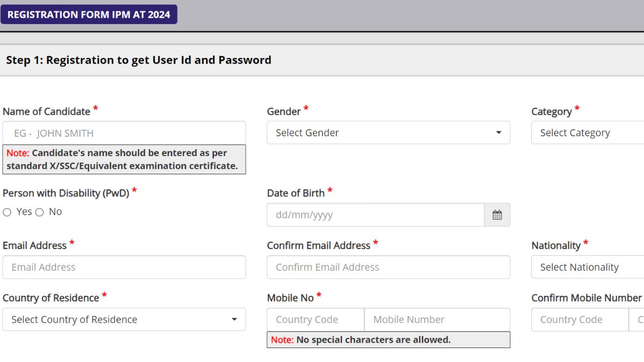The height and width of the screenshot is (362, 644).
Task: Open the Select Nationality dropdown
Action: click(x=588, y=267)
